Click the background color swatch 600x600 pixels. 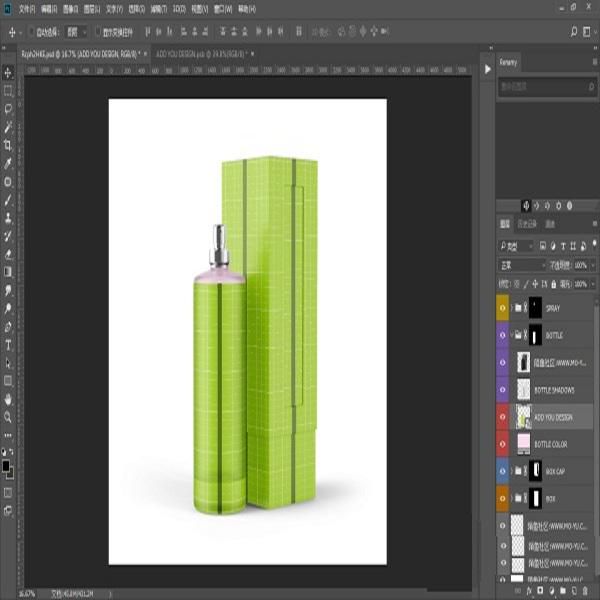coord(11,475)
